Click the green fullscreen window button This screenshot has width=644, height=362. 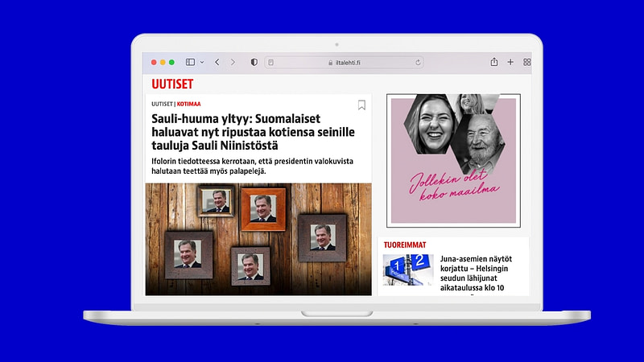point(171,63)
